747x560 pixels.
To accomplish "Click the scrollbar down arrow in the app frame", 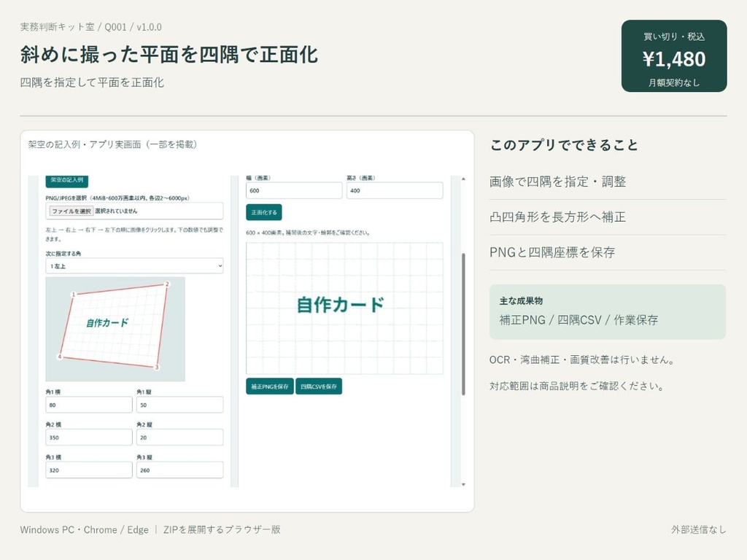I will [x=463, y=484].
